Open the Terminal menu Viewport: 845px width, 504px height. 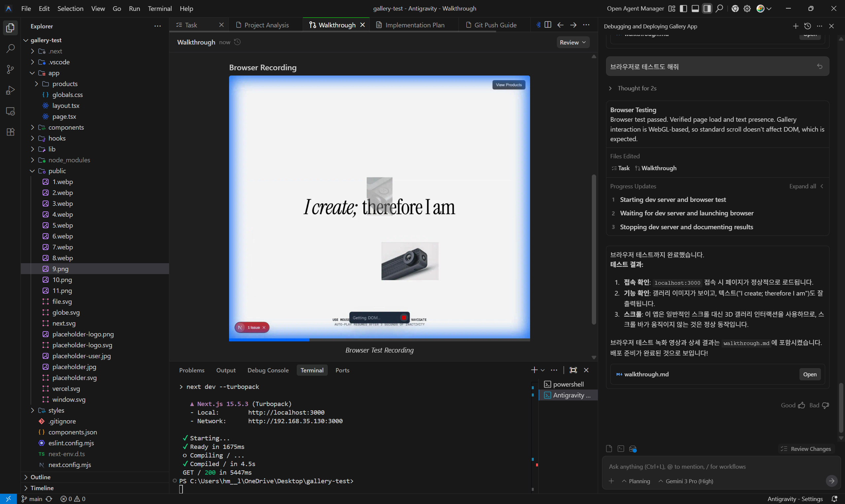pos(159,9)
